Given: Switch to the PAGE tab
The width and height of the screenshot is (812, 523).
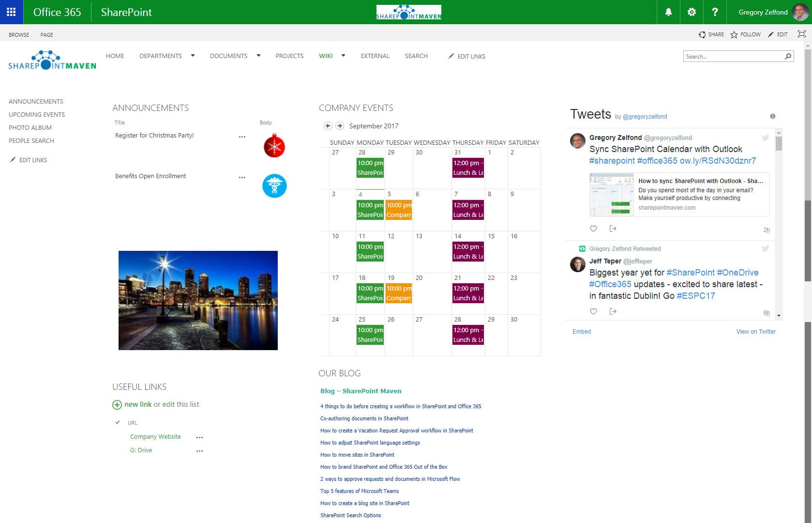Looking at the screenshot, I should [x=46, y=34].
